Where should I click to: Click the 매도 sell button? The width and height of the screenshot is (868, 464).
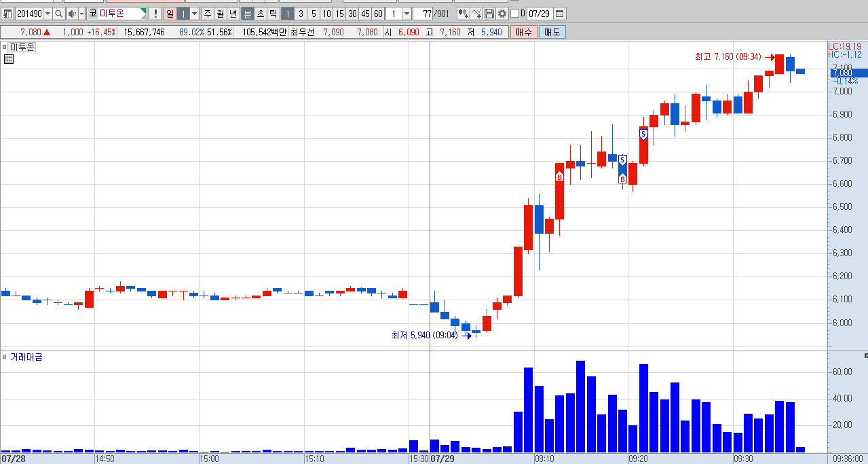coord(552,32)
